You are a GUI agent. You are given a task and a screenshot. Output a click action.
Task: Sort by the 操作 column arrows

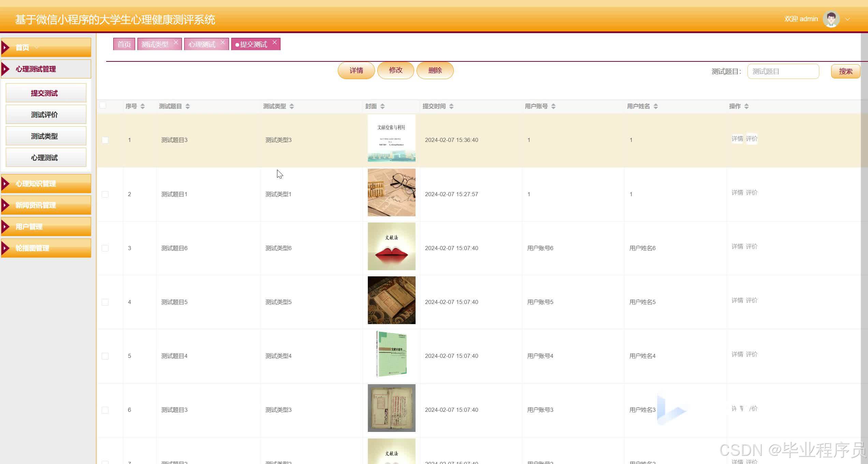click(747, 106)
